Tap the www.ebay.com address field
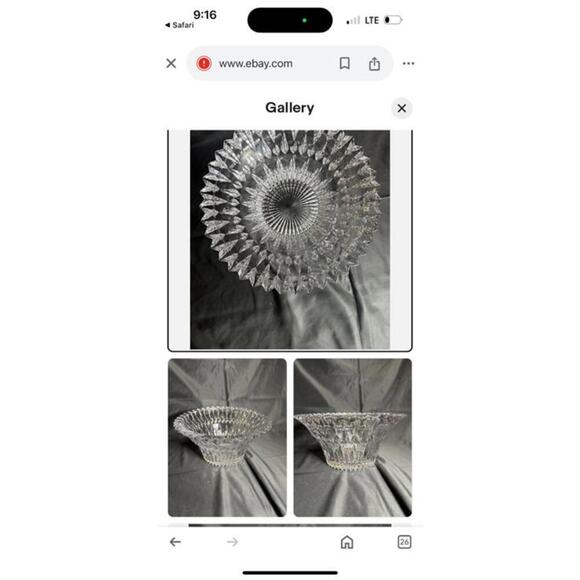Image resolution: width=580 pixels, height=580 pixels. tap(255, 64)
